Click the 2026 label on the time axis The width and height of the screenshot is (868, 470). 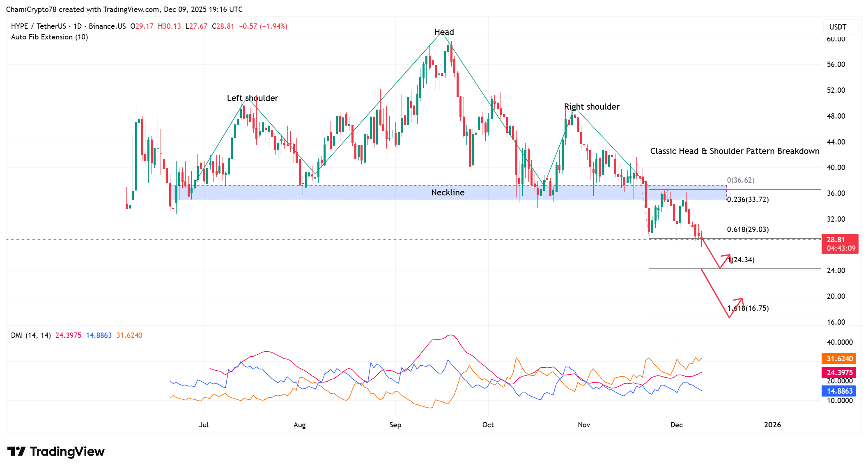[773, 425]
